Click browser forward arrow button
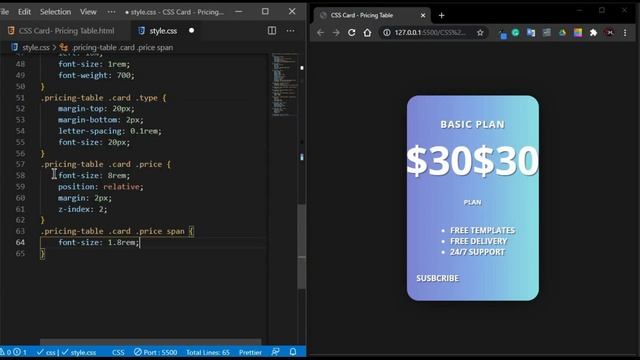The image size is (640, 360). (336, 33)
